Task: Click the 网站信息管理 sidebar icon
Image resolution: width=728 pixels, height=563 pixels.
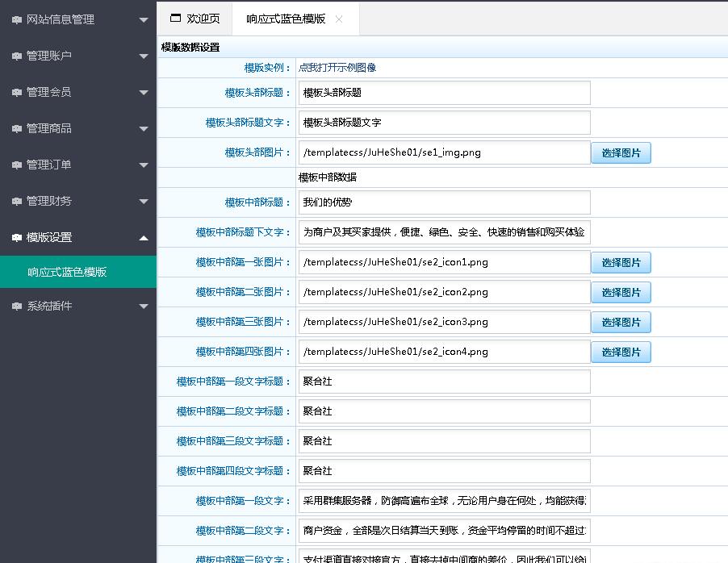Action: pyautogui.click(x=17, y=19)
